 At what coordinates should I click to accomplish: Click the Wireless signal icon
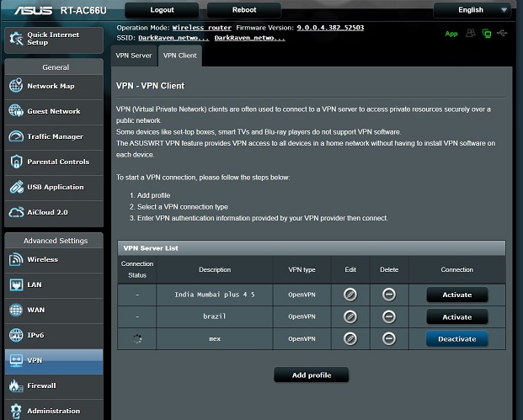[16, 259]
